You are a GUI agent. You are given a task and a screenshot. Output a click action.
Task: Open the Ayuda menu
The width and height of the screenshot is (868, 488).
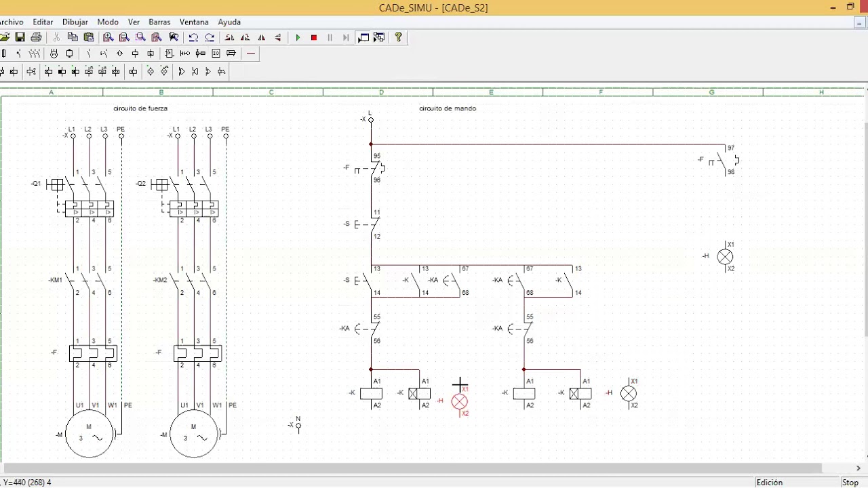coord(229,22)
